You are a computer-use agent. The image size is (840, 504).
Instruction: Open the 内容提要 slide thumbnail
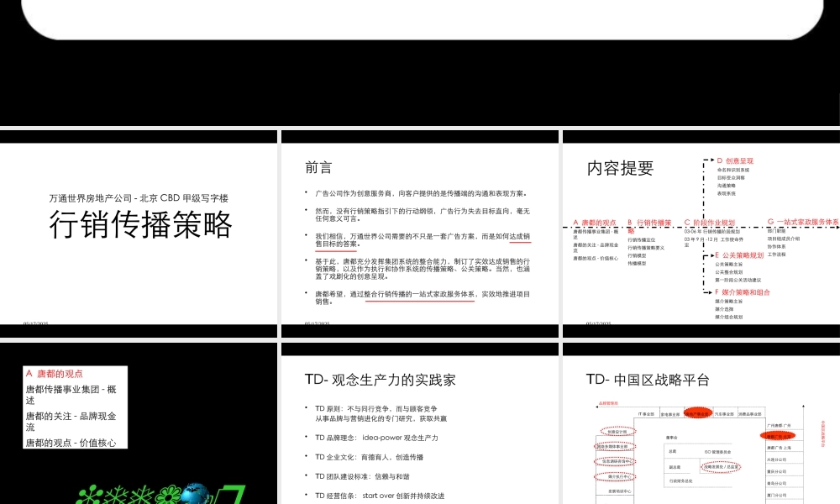[701, 234]
